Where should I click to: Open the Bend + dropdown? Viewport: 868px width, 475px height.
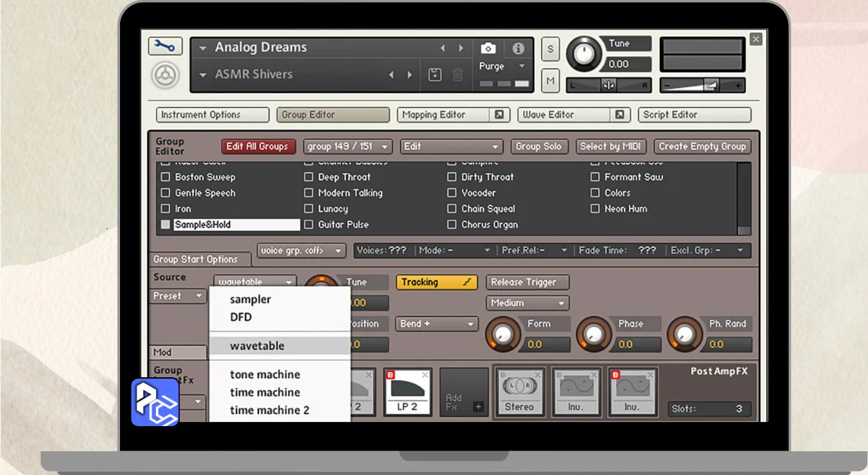click(437, 324)
